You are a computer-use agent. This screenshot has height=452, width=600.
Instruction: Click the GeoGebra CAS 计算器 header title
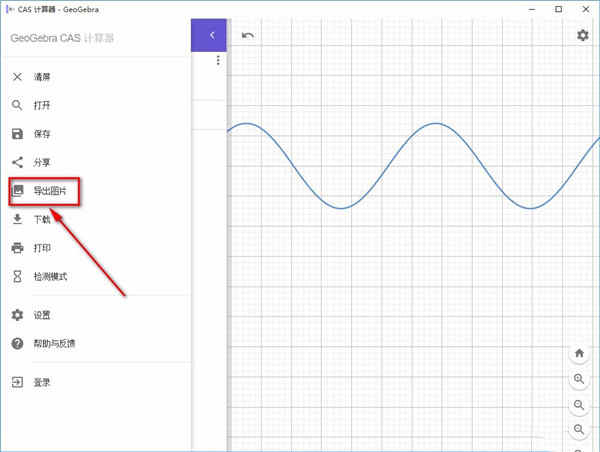tap(62, 38)
